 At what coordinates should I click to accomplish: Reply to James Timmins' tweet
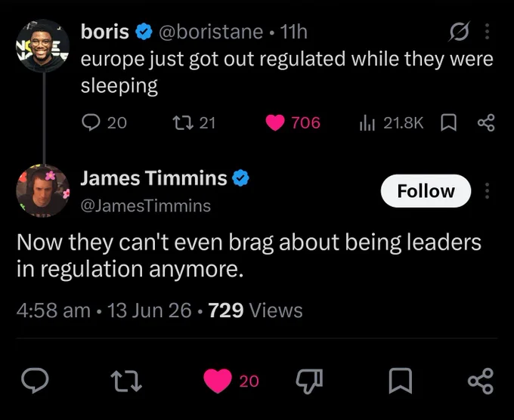point(35,381)
